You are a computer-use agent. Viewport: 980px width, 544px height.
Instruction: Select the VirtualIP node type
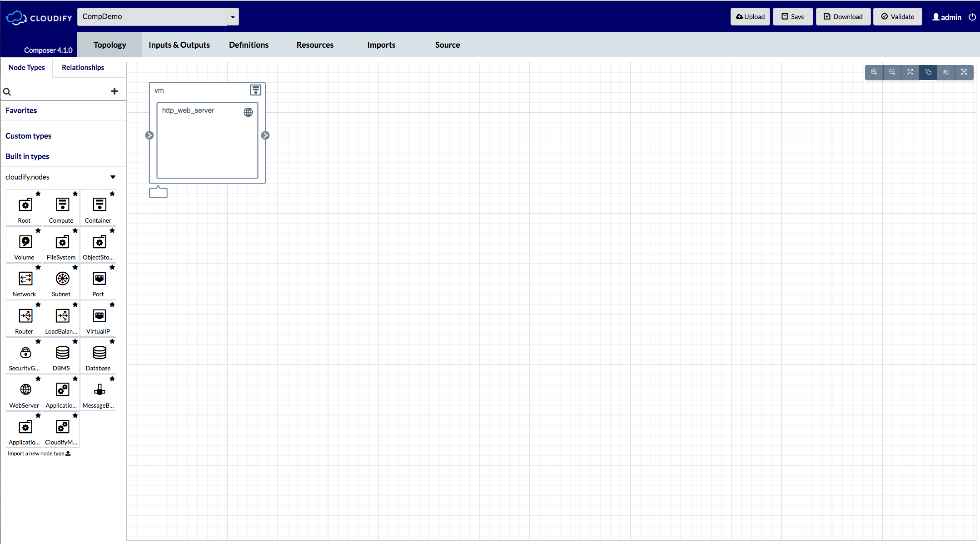(x=98, y=319)
